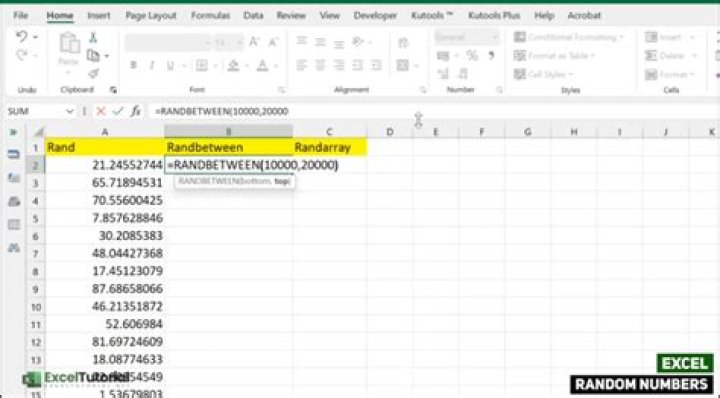
Task: Toggle Underline formatting
Action: tap(170, 65)
